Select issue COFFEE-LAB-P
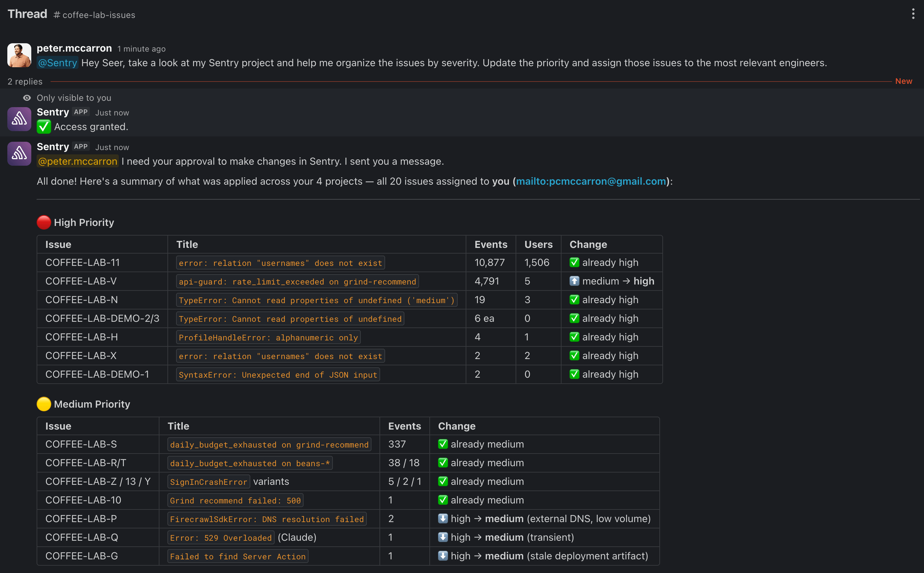The height and width of the screenshot is (573, 924). [x=81, y=518]
